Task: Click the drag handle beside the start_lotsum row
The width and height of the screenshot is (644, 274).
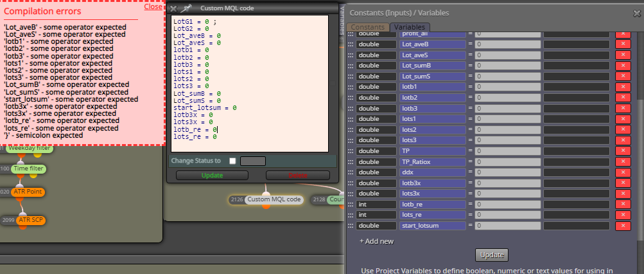Action: [x=351, y=226]
